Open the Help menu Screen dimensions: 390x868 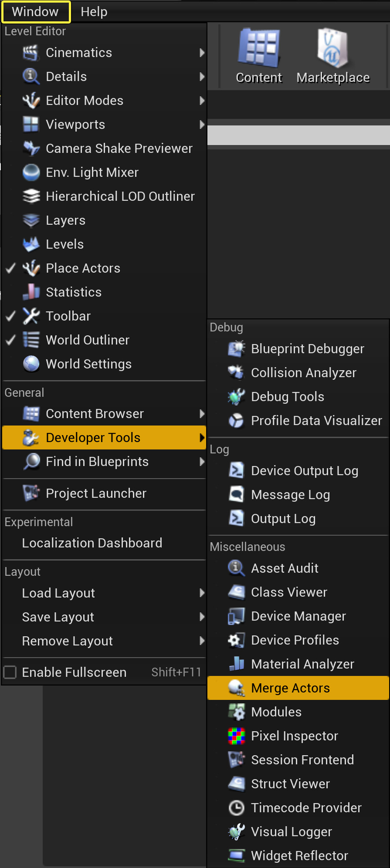[x=94, y=12]
